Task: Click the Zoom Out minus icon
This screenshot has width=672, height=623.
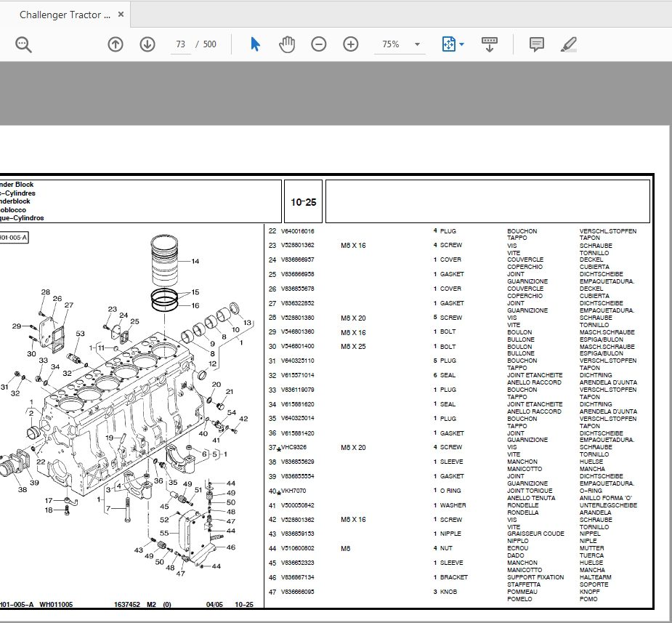Action: point(318,44)
